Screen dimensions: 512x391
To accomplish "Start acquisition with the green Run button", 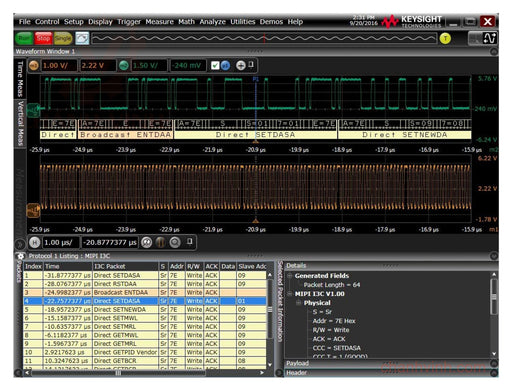I will (x=24, y=38).
